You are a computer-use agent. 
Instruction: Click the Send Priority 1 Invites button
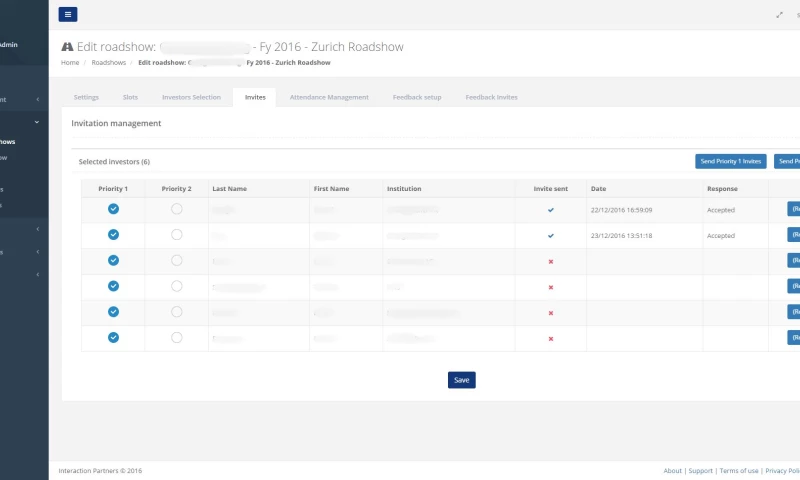730,161
